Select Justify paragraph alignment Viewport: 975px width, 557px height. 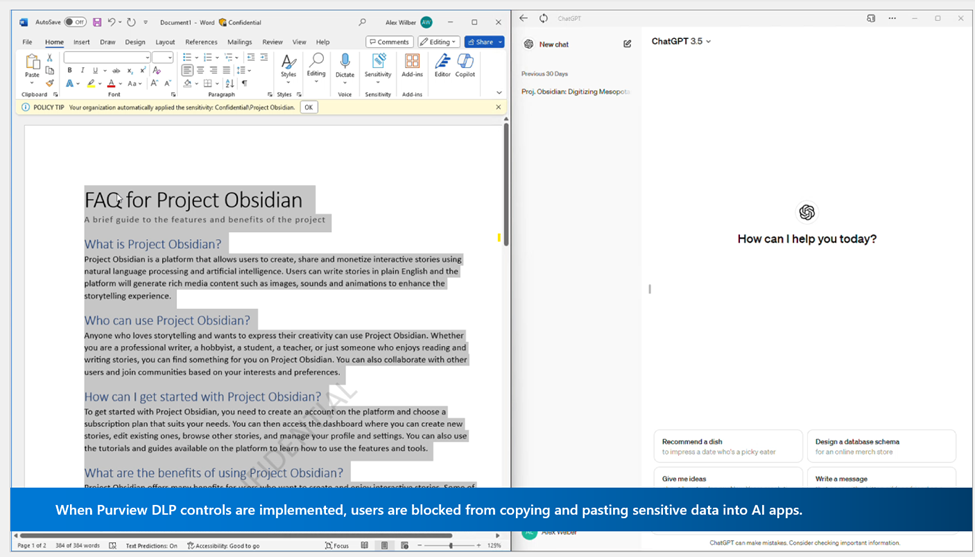(x=226, y=70)
